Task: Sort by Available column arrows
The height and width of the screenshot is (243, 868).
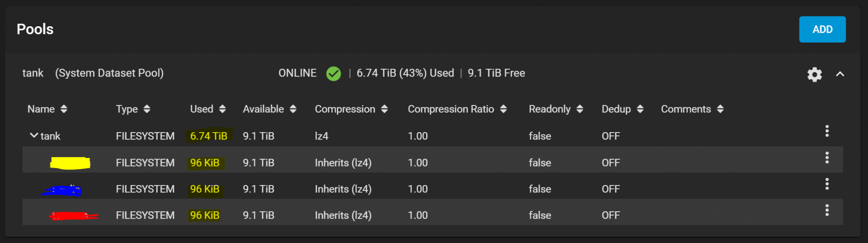Action: point(293,109)
